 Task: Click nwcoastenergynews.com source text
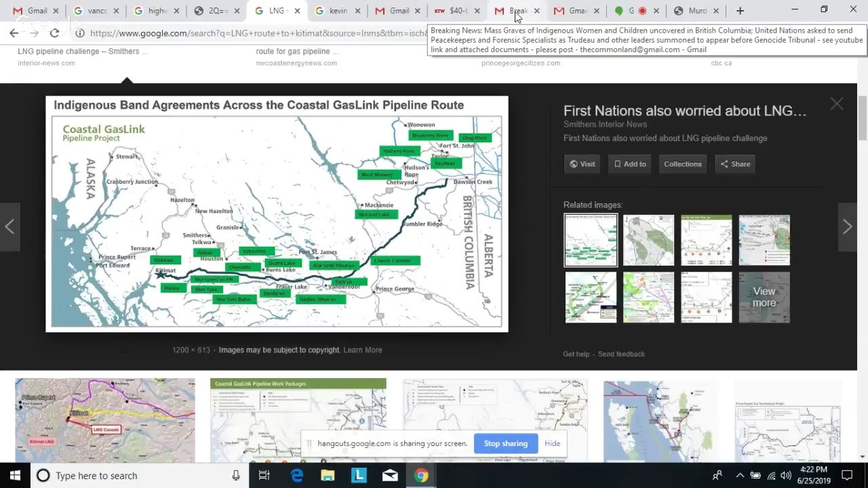[296, 63]
